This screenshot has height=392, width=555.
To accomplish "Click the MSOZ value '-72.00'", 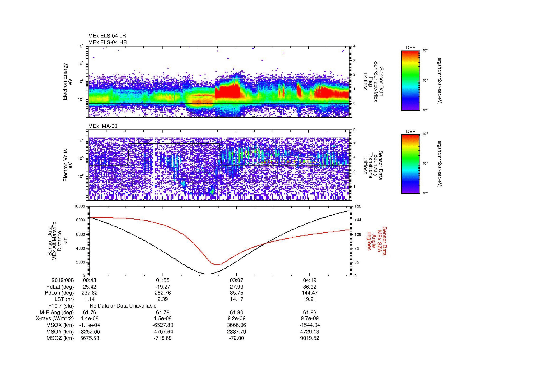I will point(236,338).
